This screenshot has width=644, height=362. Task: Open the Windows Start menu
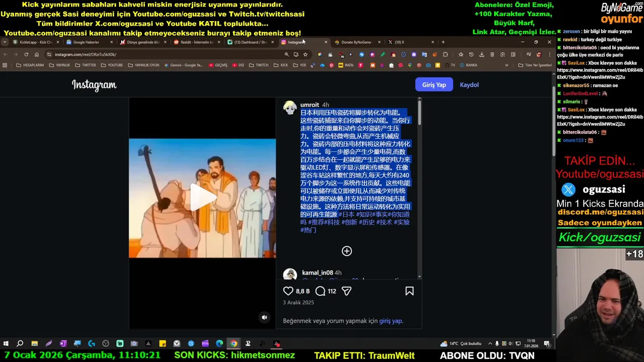pos(6,343)
